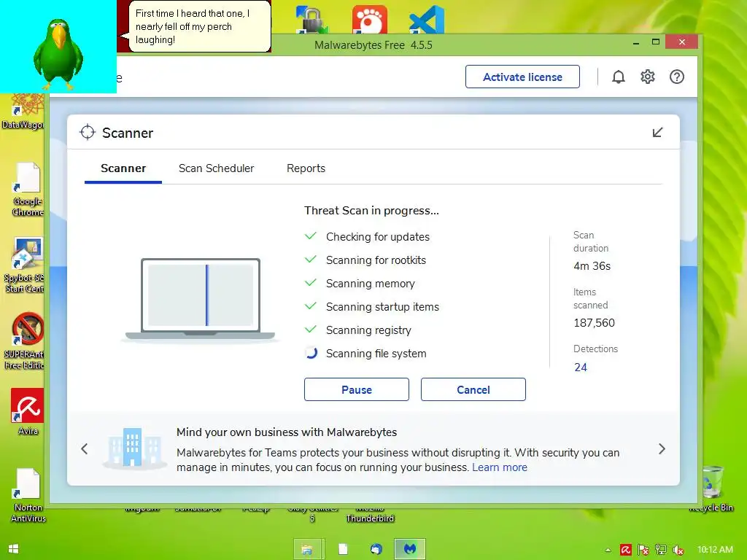
Task: Select the Spybot S&D desktop shortcut
Action: [25, 265]
